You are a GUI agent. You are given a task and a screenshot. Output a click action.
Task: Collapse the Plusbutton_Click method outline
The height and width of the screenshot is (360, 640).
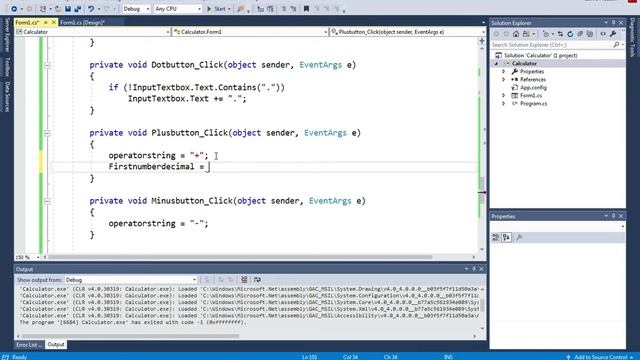pyautogui.click(x=47, y=133)
